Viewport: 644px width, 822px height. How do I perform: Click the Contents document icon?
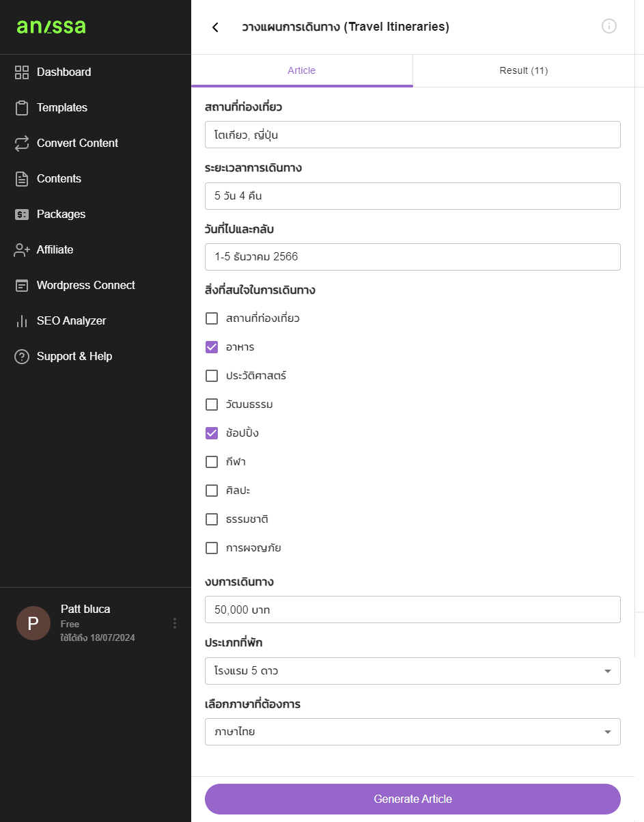click(x=22, y=178)
